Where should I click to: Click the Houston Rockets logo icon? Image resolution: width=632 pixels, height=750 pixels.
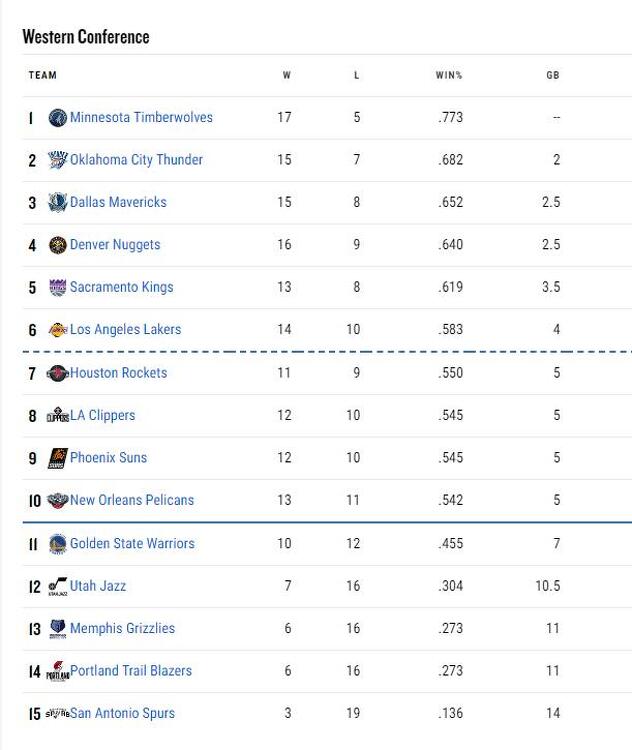pyautogui.click(x=57, y=374)
